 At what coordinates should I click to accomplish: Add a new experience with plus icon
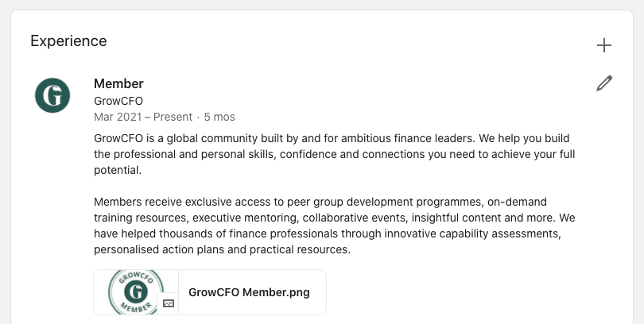pyautogui.click(x=603, y=45)
